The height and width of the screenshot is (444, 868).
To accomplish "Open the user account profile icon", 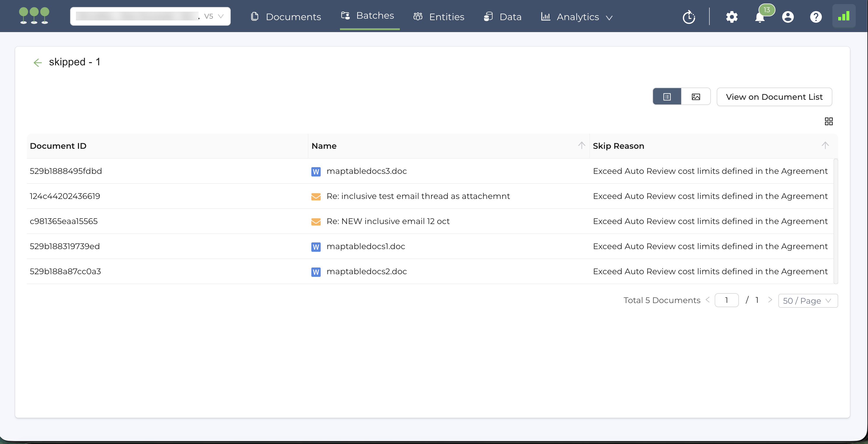I will (787, 17).
